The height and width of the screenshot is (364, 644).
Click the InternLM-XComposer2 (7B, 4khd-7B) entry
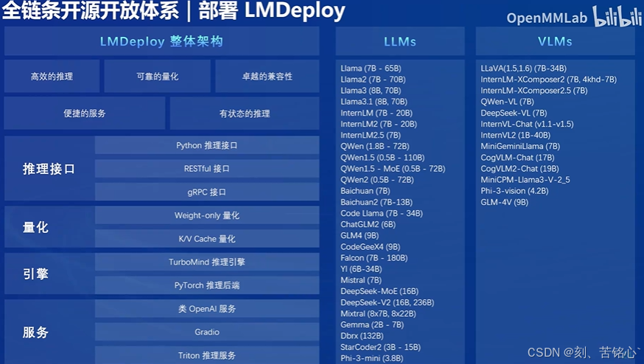click(549, 80)
